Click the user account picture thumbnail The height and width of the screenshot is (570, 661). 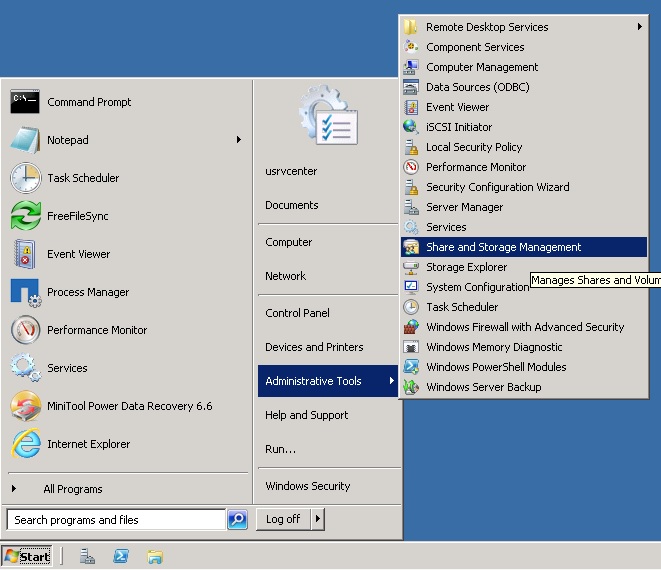(327, 118)
